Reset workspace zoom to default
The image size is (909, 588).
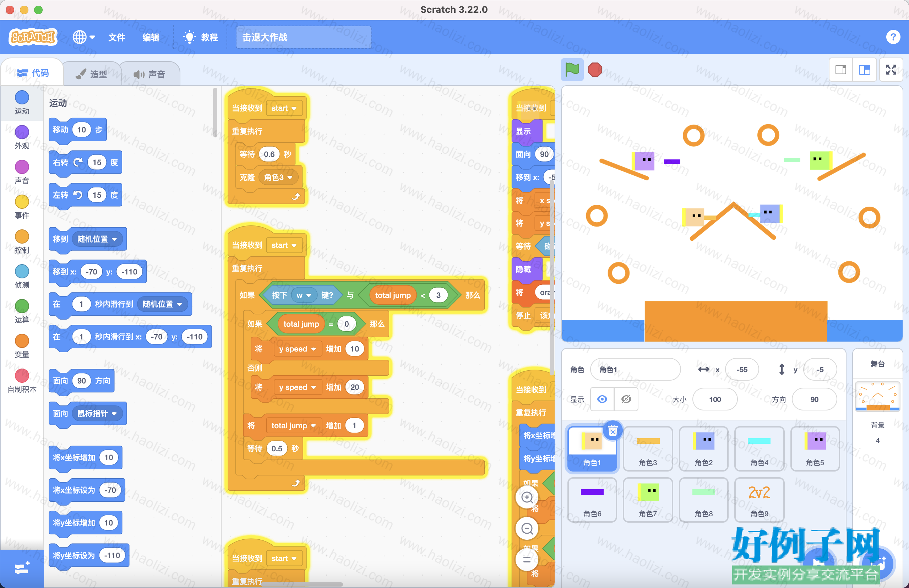coord(527,560)
